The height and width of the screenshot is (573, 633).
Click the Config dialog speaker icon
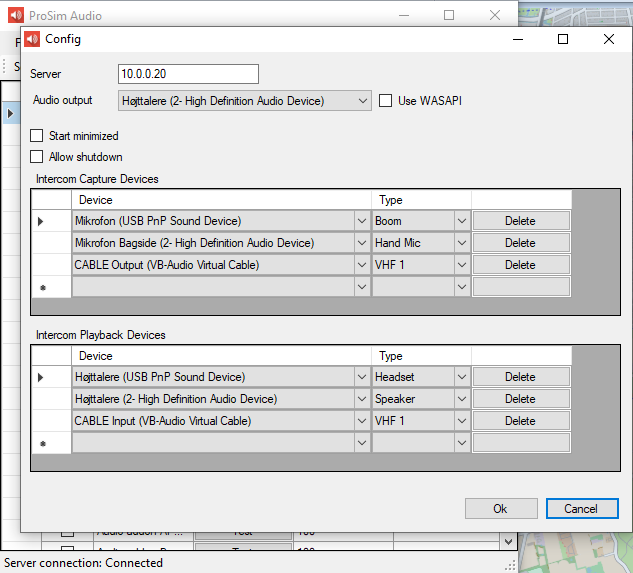(32, 39)
